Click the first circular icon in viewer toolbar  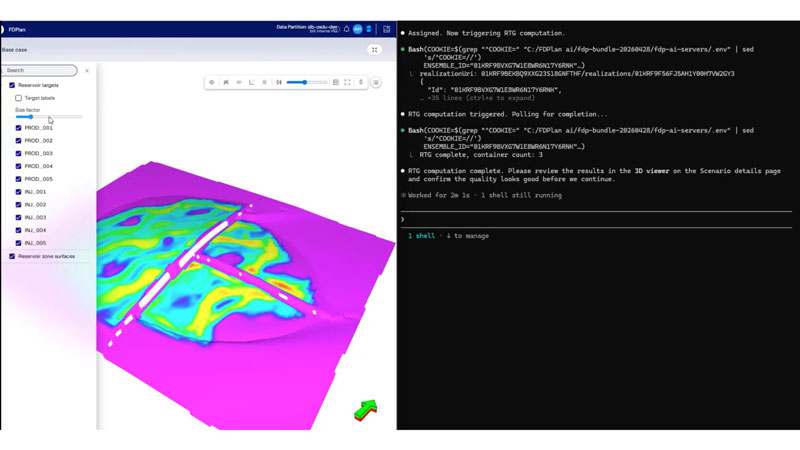click(x=212, y=82)
